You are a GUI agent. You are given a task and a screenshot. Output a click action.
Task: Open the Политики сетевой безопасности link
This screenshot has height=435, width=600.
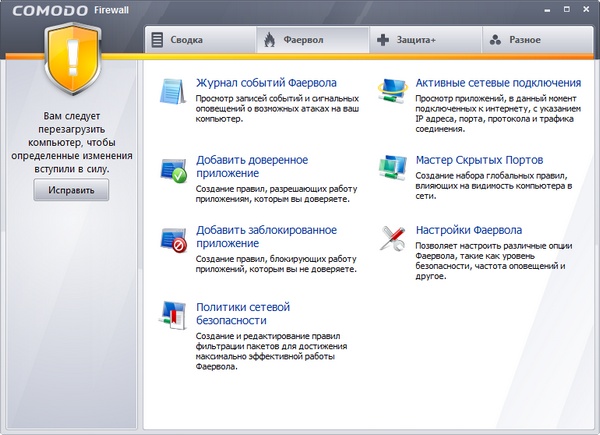(242, 313)
